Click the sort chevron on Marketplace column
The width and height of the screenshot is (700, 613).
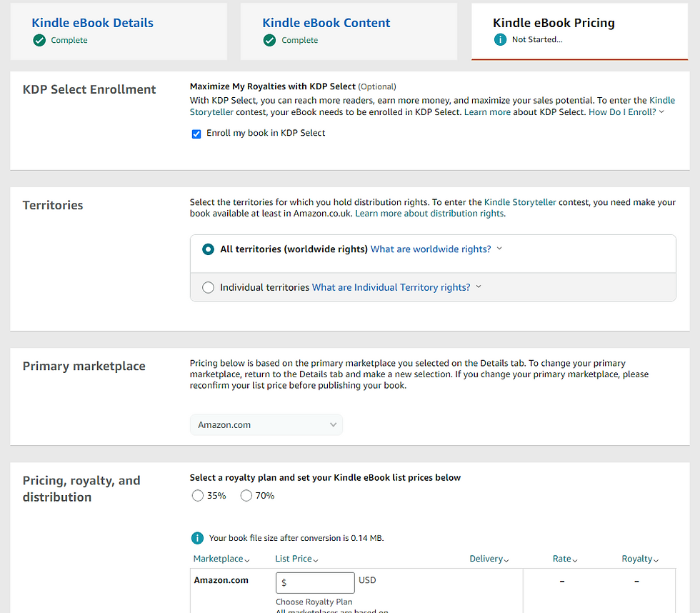click(x=249, y=558)
